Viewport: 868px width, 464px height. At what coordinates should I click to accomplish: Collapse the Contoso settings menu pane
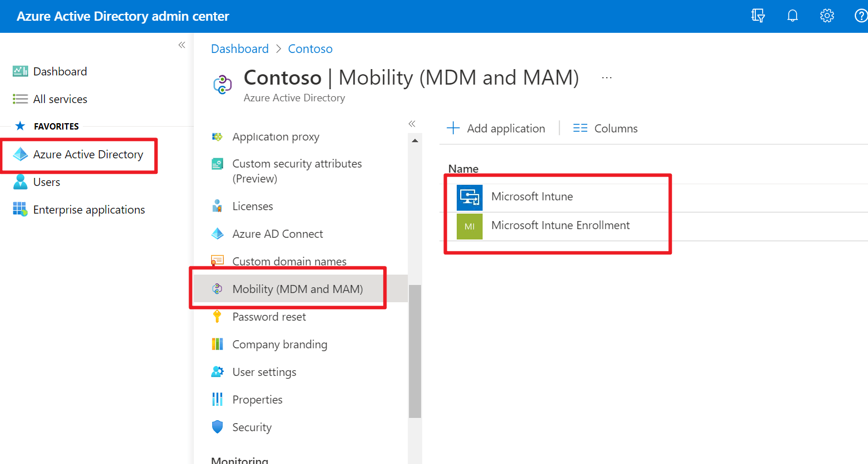coord(412,123)
